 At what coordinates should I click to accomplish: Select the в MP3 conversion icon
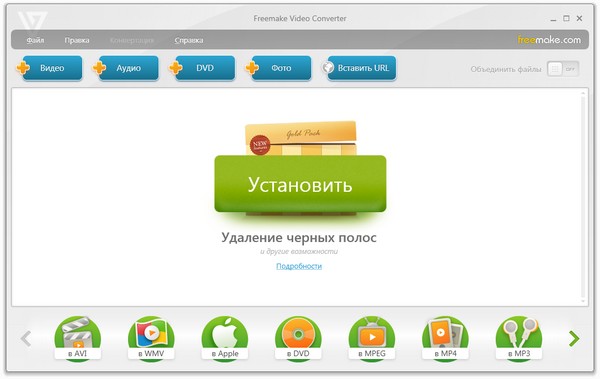(519, 338)
